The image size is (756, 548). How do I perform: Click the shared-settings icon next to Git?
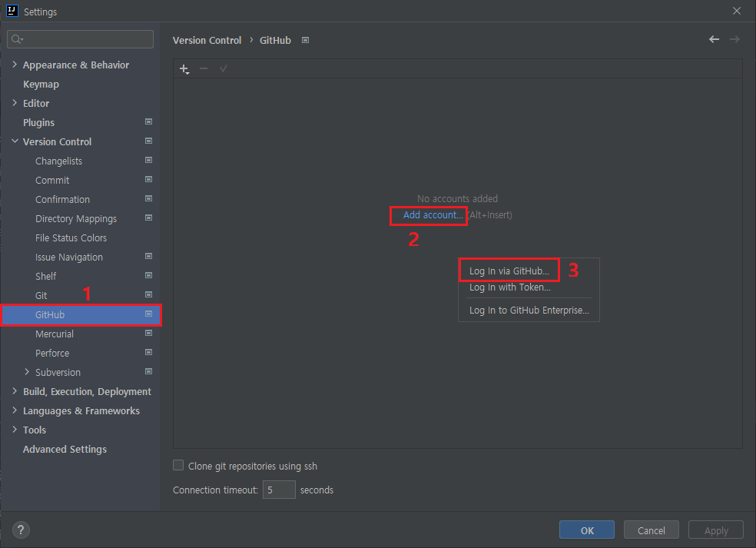pyautogui.click(x=148, y=294)
